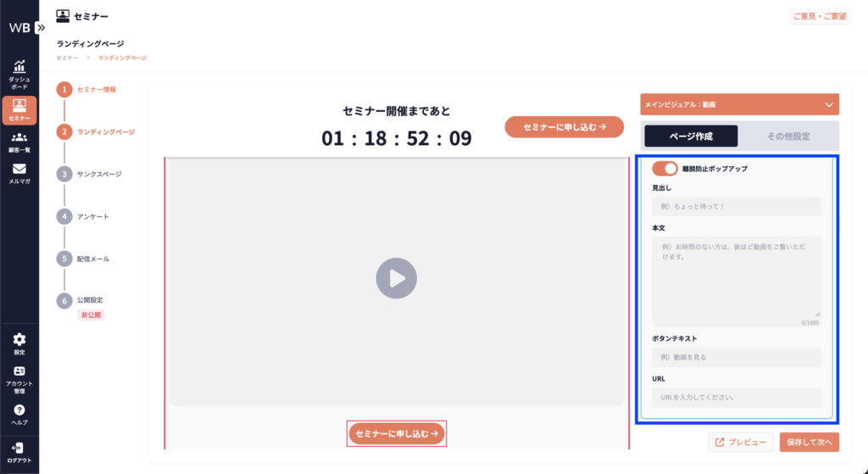The image size is (868, 474).
Task: Click the ヘルプ question mark icon
Action: pyautogui.click(x=19, y=410)
